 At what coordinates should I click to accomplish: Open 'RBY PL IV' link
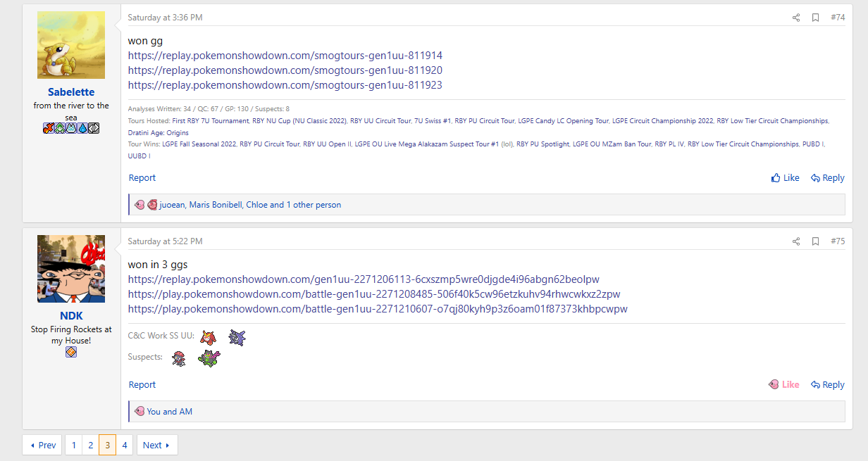pyautogui.click(x=669, y=144)
